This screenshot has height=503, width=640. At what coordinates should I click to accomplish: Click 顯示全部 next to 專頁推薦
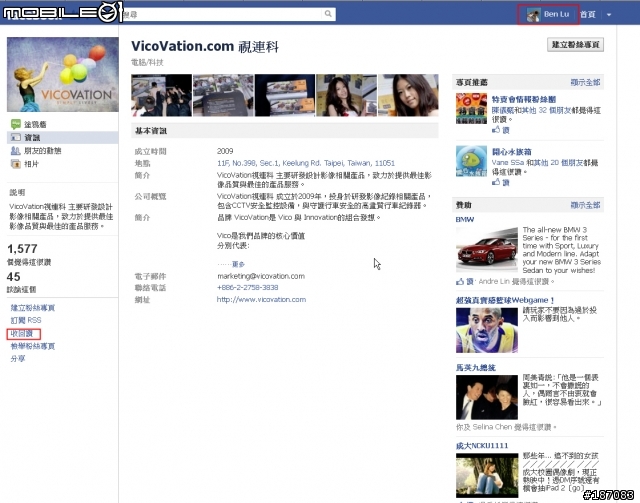(585, 82)
